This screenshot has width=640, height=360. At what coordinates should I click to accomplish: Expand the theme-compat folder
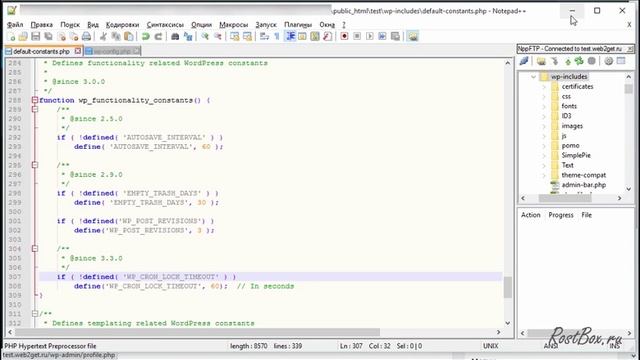click(544, 175)
